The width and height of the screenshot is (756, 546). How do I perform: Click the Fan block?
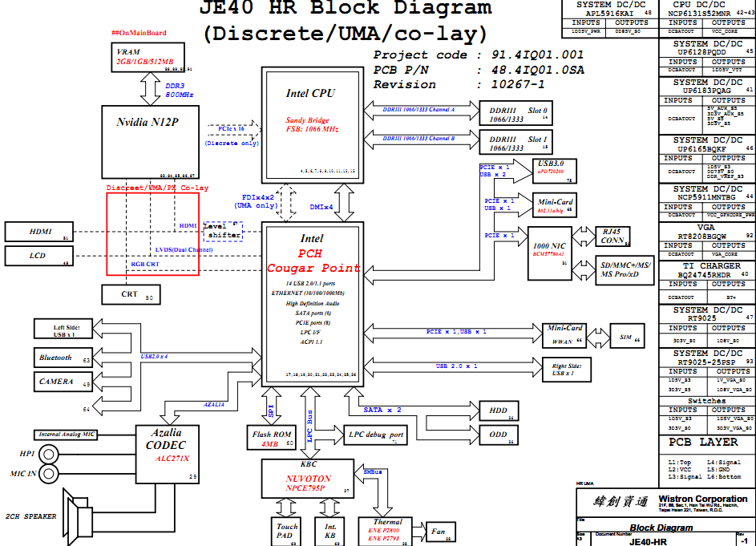pyautogui.click(x=441, y=532)
